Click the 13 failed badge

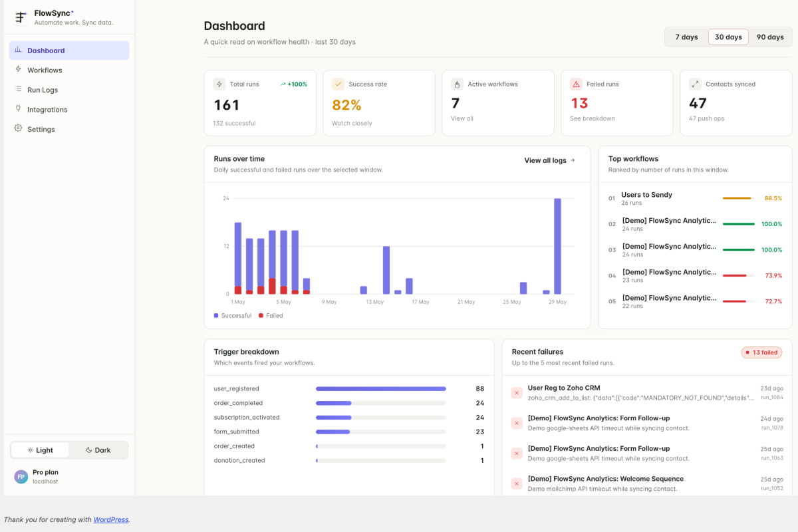(x=761, y=352)
